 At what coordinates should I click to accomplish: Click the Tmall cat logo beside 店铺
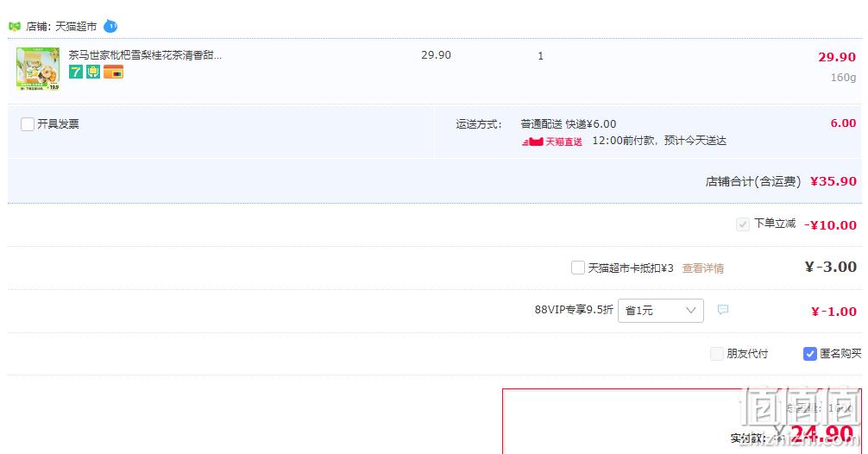[15, 26]
